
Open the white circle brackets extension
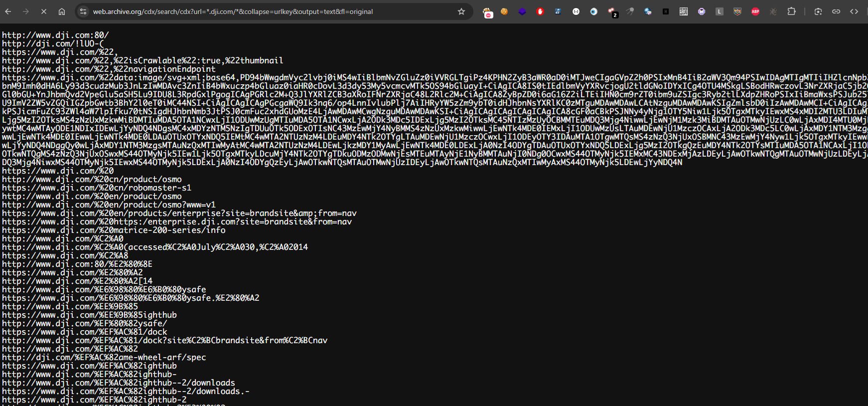pos(576,11)
